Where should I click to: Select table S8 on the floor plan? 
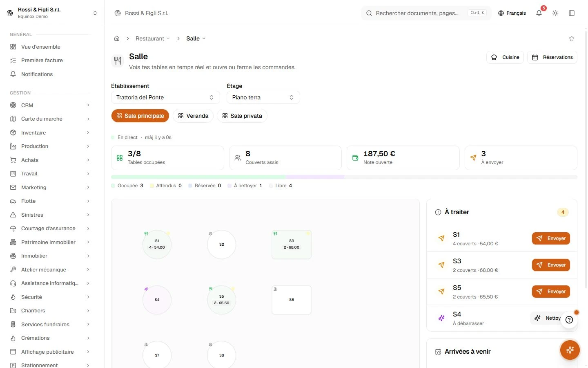coord(221,355)
